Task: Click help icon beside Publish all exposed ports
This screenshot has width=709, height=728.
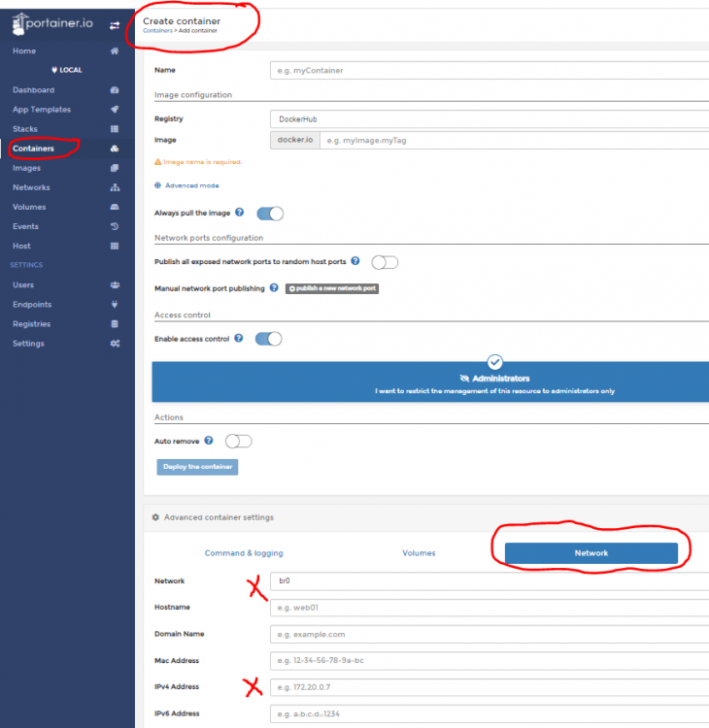Action: pyautogui.click(x=355, y=261)
